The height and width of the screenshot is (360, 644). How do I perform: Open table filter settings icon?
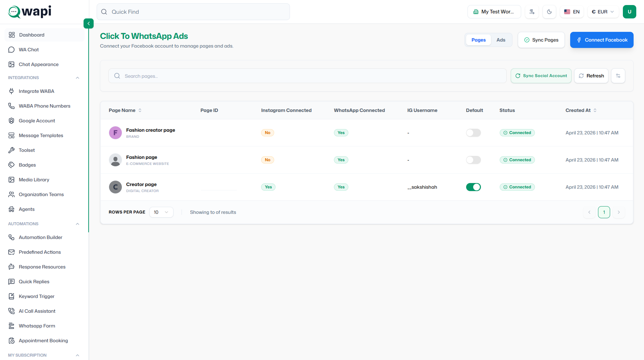[618, 76]
